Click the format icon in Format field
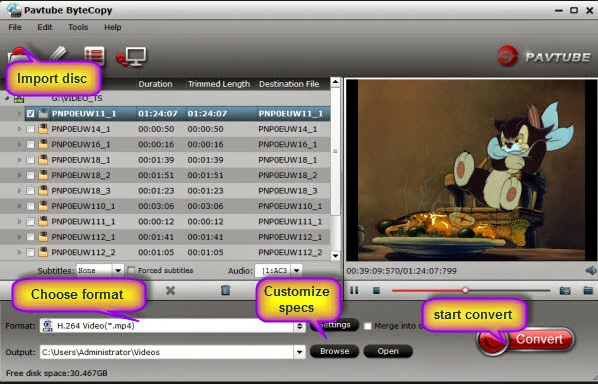This screenshot has height=384, width=598. [x=48, y=326]
